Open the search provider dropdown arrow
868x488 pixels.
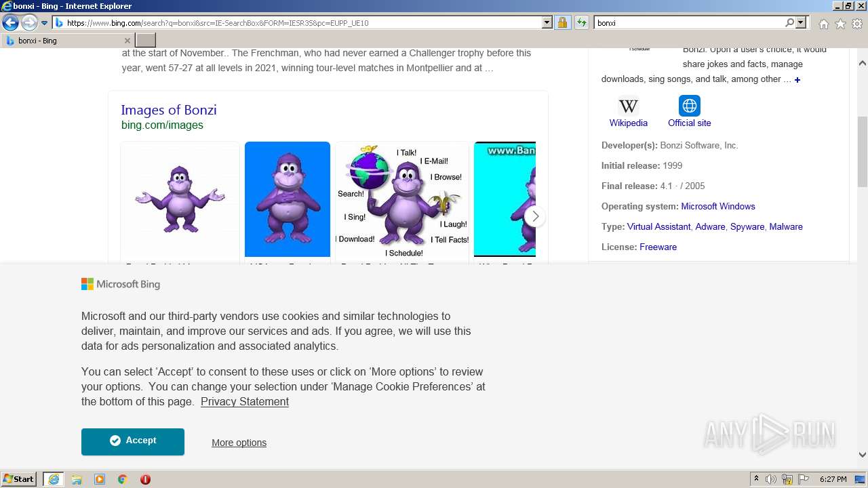click(x=801, y=22)
